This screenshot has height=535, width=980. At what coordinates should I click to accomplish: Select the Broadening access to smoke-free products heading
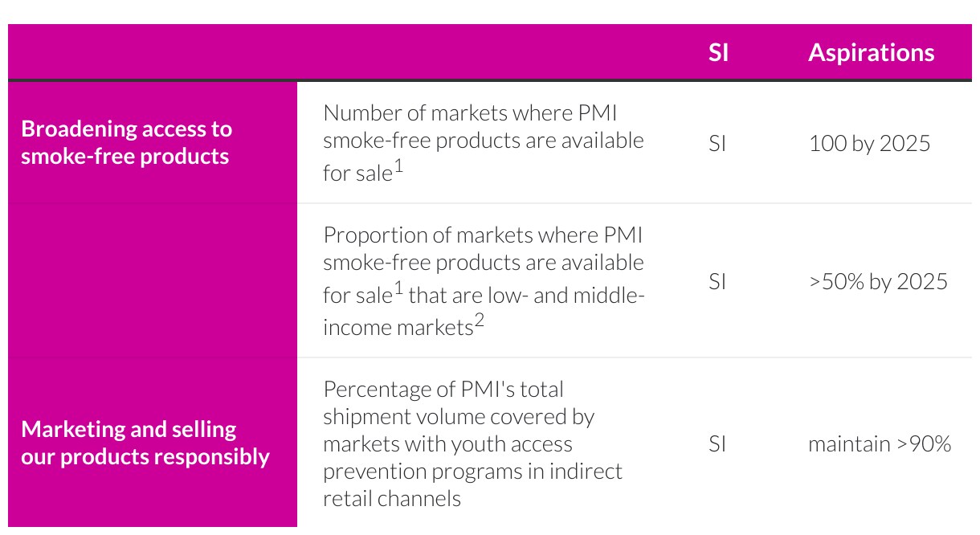pos(126,142)
